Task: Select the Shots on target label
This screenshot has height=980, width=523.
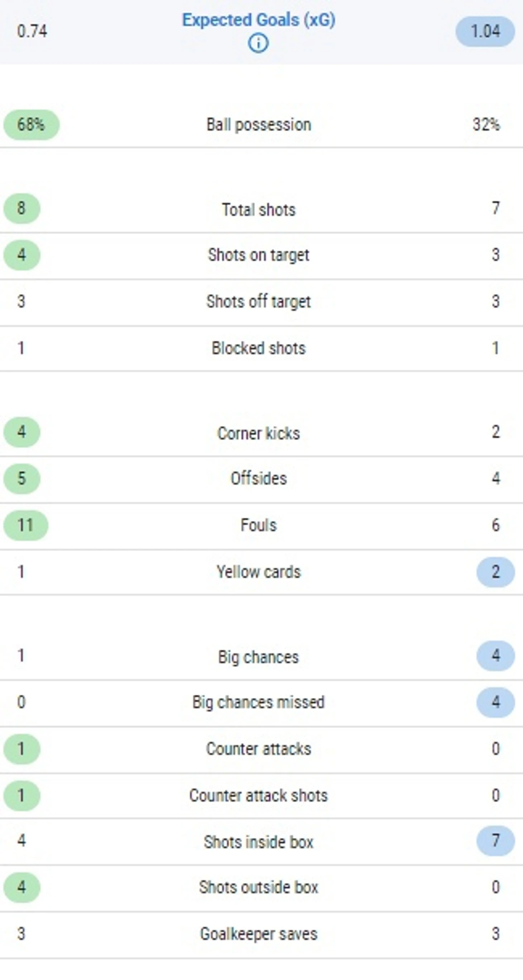Action: point(259,255)
